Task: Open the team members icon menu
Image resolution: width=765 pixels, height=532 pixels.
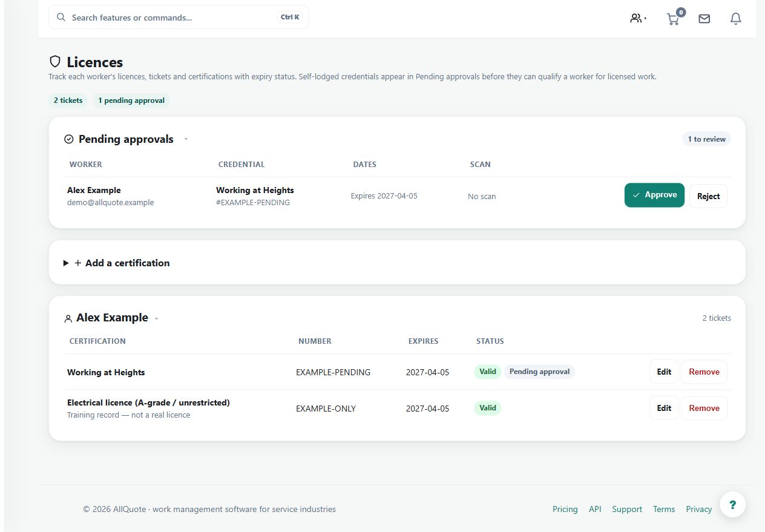Action: click(638, 18)
